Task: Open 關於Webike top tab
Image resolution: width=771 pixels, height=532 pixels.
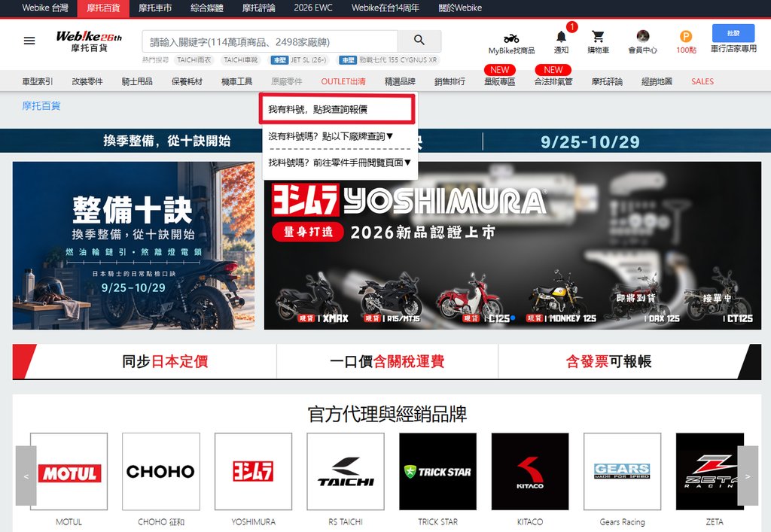Action: (x=460, y=8)
